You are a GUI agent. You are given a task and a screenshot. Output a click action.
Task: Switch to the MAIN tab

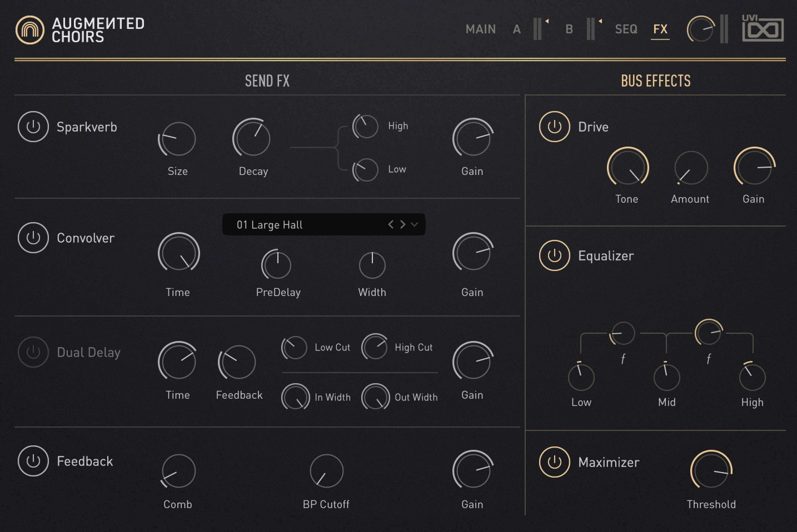coord(480,29)
